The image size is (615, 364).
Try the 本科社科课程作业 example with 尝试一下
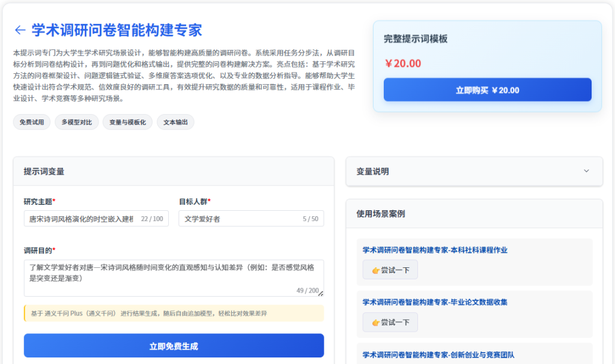tap(390, 270)
